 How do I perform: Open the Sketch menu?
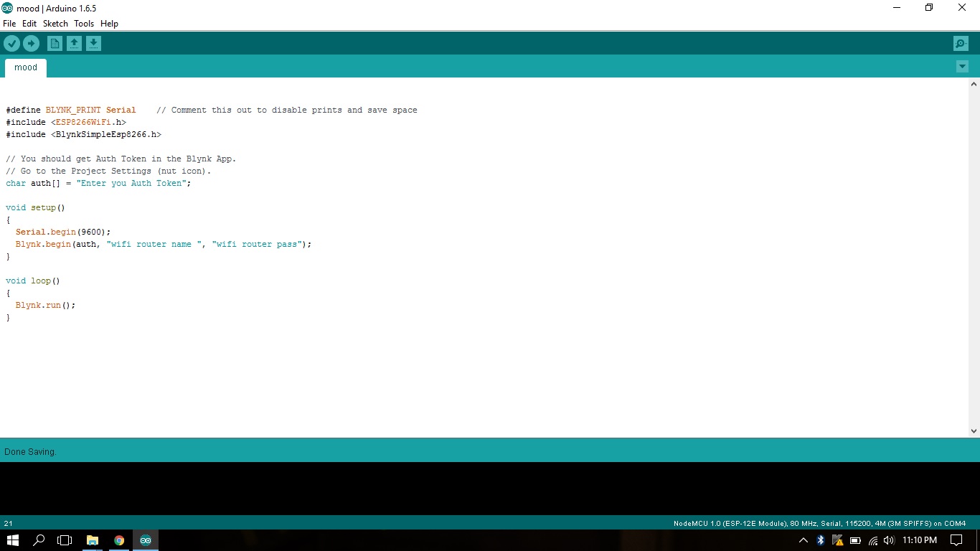click(55, 24)
